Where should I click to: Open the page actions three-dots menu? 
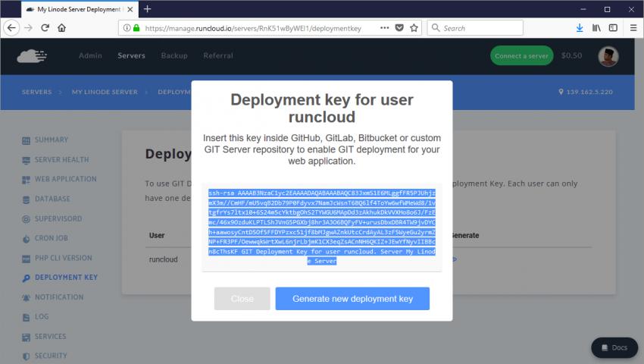[x=384, y=28]
